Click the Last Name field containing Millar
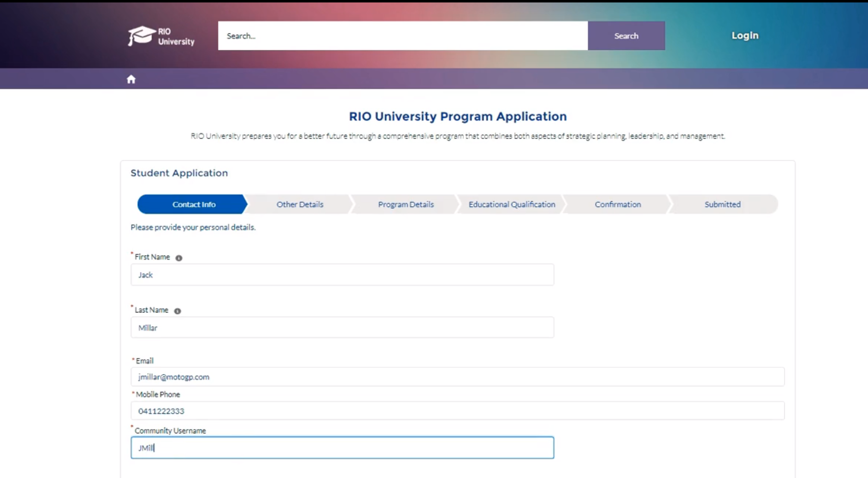 click(x=342, y=328)
